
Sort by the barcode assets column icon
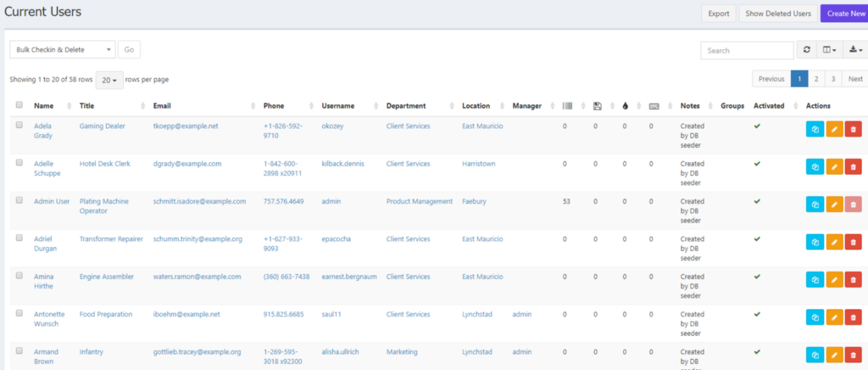coord(567,106)
